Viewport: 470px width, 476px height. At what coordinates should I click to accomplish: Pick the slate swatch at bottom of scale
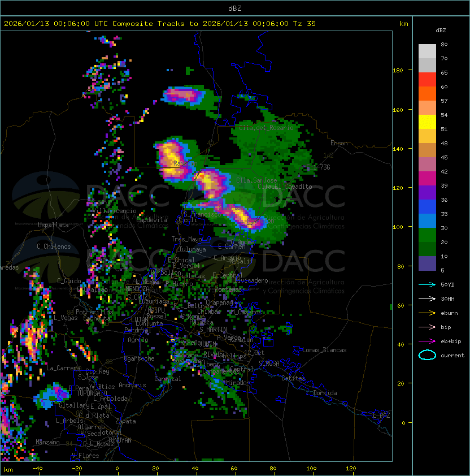(427, 263)
